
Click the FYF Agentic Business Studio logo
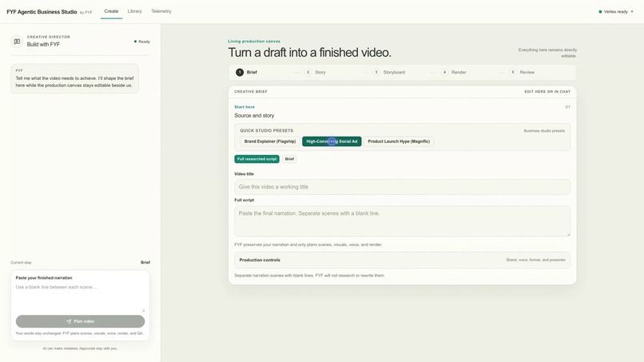pos(42,12)
